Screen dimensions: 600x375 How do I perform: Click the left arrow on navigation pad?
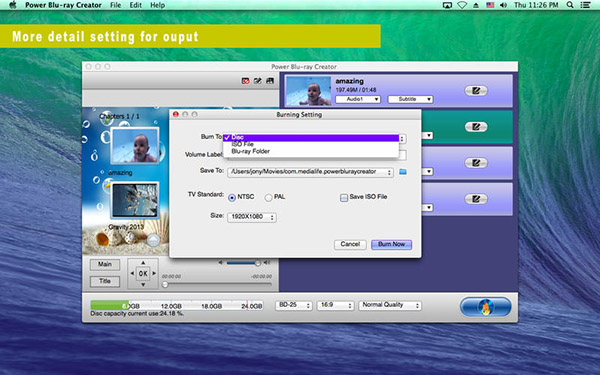click(132, 274)
